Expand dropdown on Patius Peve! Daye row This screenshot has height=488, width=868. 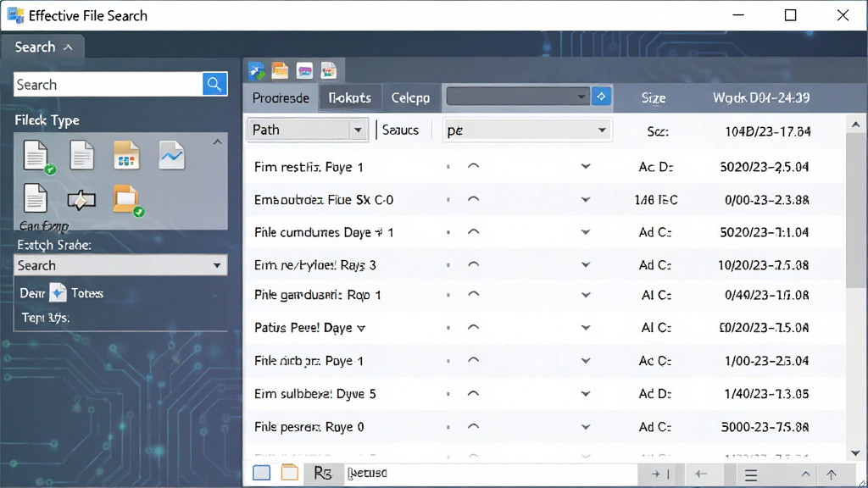[x=585, y=328]
